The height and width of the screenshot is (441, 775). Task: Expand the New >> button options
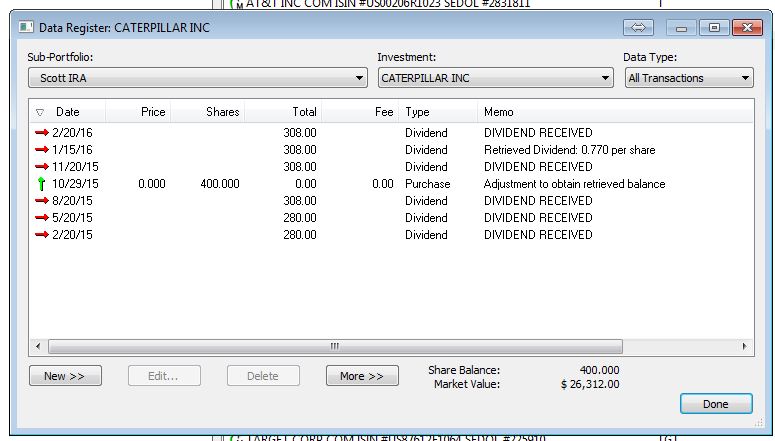(65, 376)
